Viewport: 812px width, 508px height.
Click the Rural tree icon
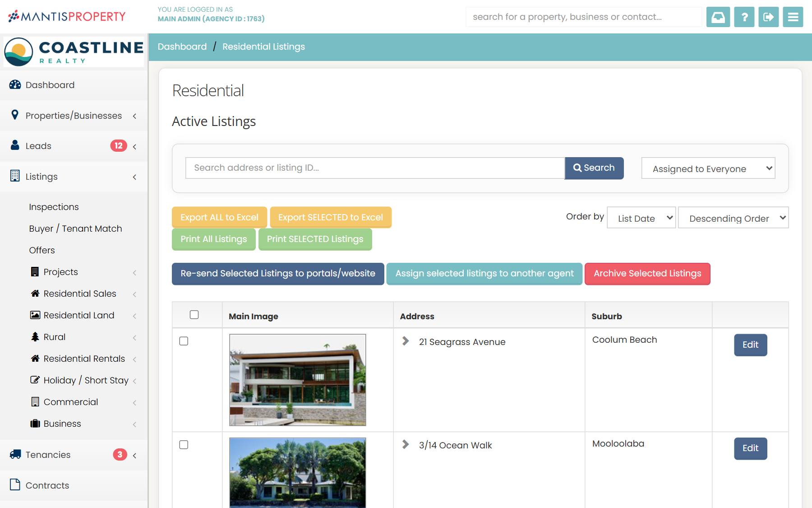(35, 337)
